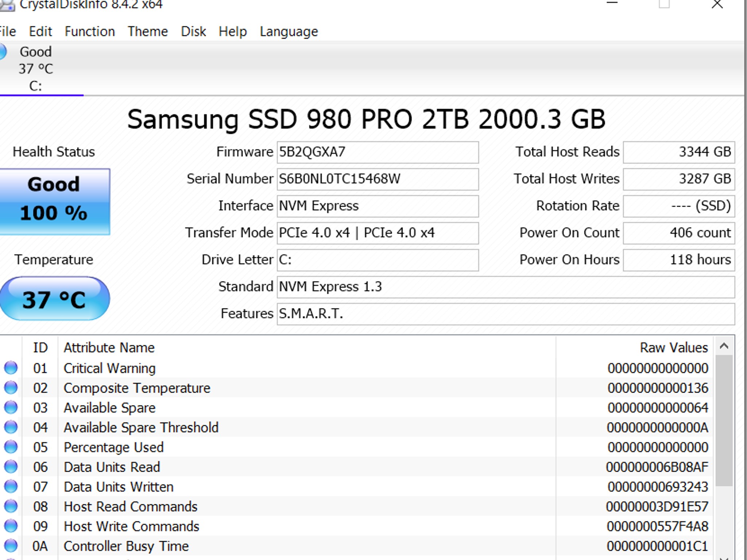The image size is (747, 560).
Task: Click raw value 00000000000136
Action: (x=658, y=388)
